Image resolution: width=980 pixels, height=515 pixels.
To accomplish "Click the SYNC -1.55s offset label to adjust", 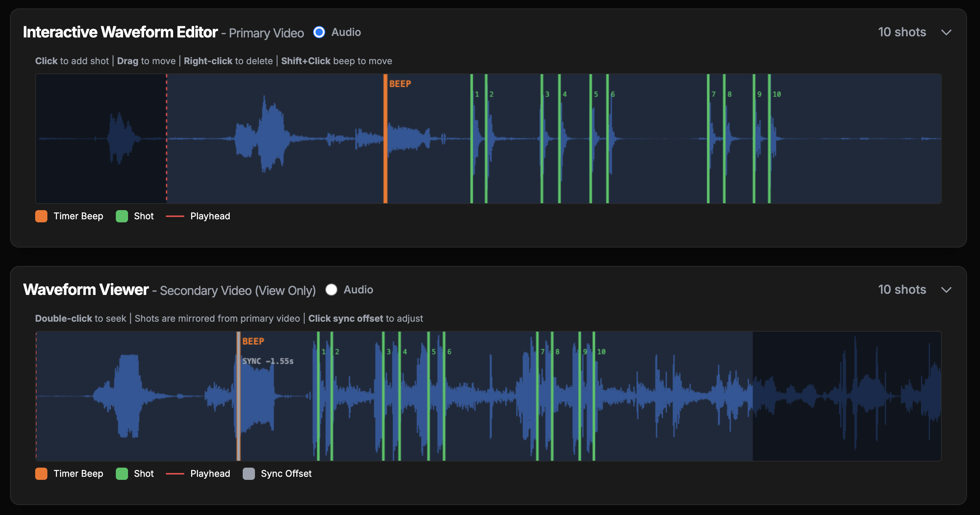I will point(268,361).
